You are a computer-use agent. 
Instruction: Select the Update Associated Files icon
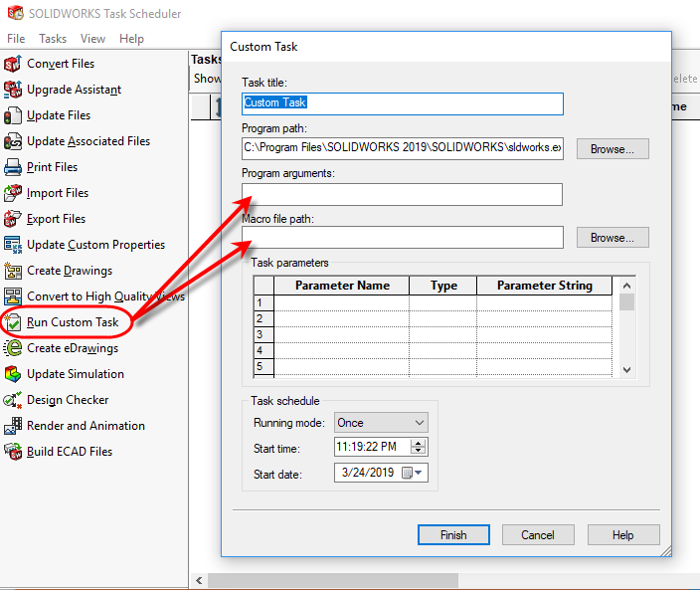tap(13, 141)
